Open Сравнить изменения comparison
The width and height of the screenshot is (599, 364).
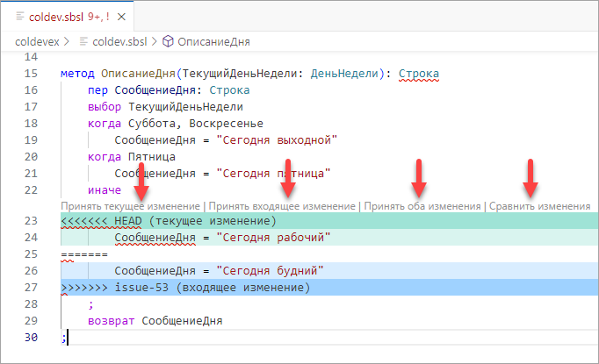539,206
